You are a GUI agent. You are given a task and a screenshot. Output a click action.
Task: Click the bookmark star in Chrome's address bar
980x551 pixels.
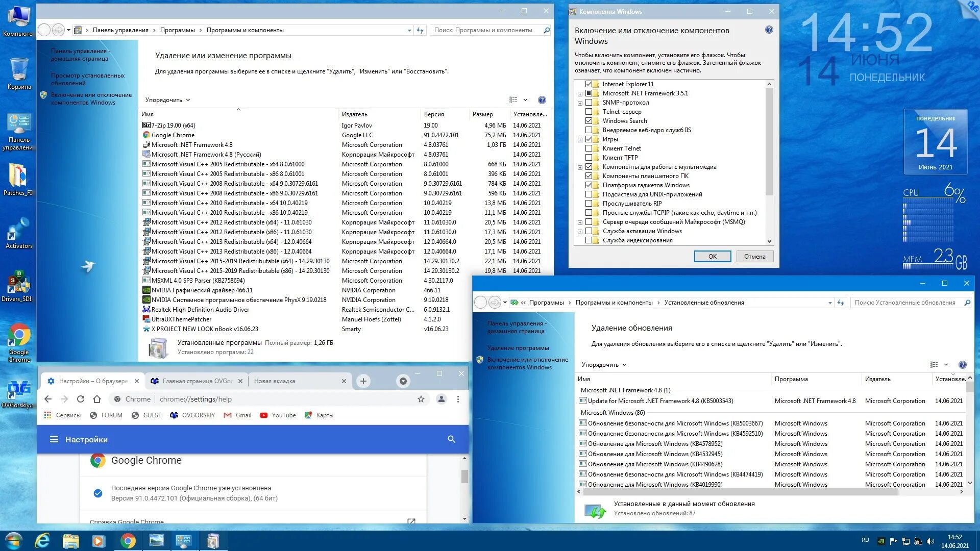pos(421,399)
